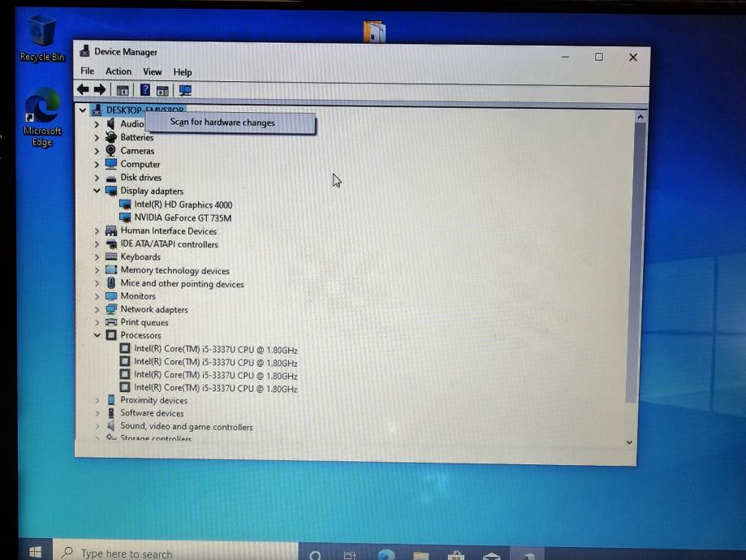Collapse the Display adapters node arrow
This screenshot has height=560, width=746.
[97, 191]
